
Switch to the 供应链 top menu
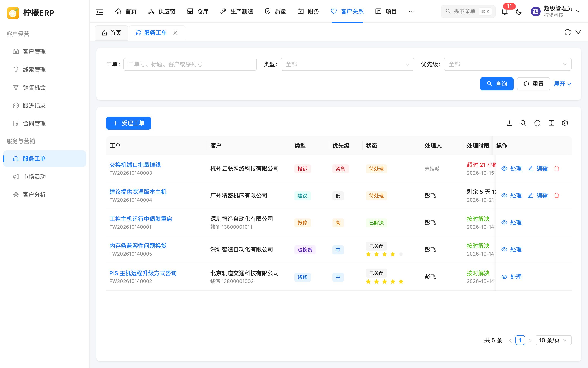pos(162,11)
